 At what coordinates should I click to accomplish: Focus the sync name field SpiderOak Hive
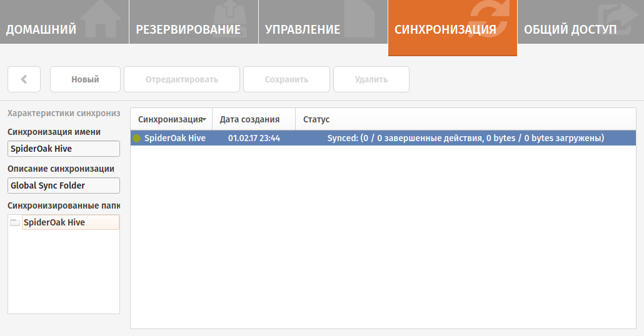click(64, 149)
